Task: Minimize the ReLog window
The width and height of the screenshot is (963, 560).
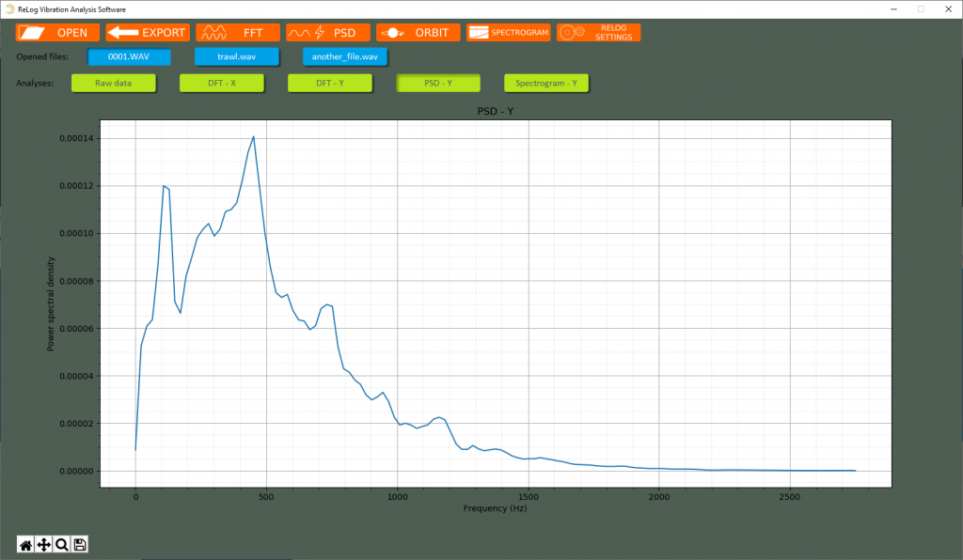Action: coord(893,9)
